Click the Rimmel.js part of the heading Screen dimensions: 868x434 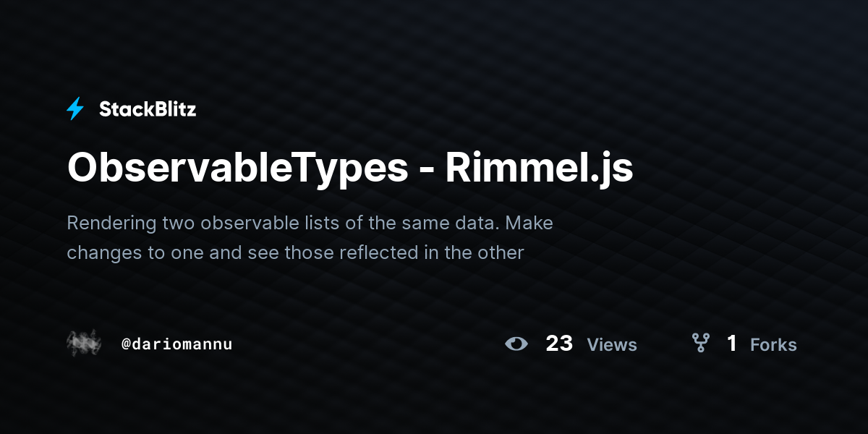coord(539,169)
